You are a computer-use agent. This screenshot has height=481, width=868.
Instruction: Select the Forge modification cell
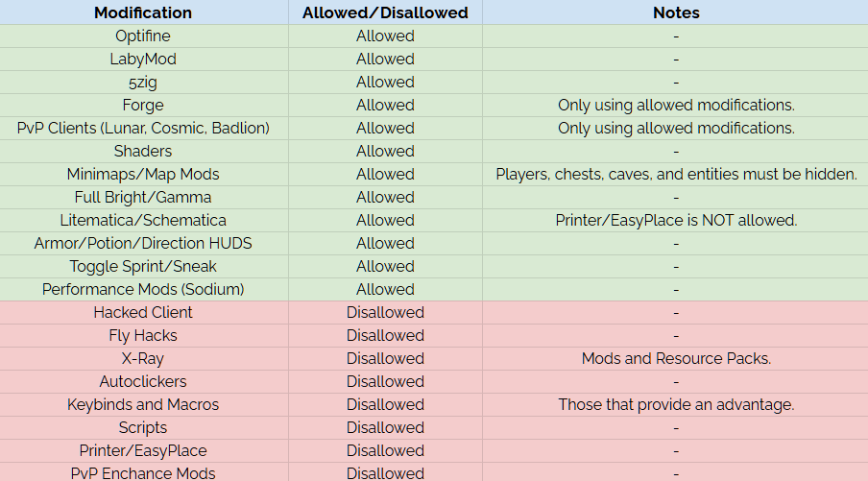[143, 105]
